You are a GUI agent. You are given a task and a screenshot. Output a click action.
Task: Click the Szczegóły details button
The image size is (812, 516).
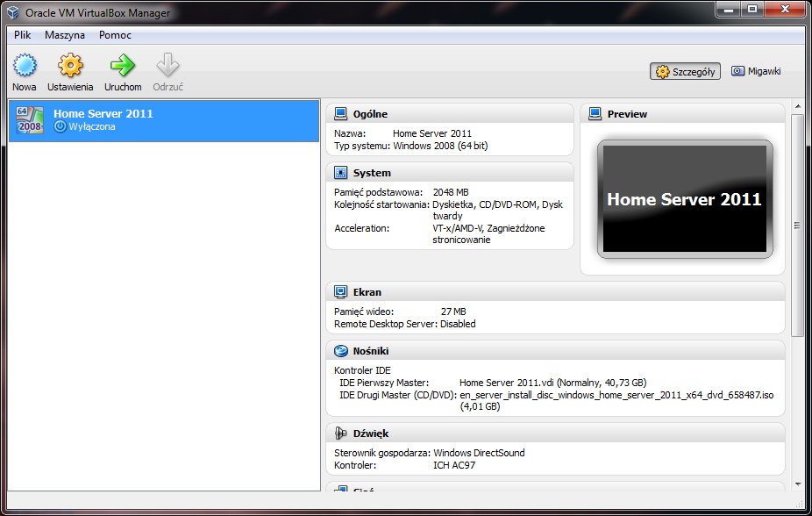pyautogui.click(x=685, y=71)
